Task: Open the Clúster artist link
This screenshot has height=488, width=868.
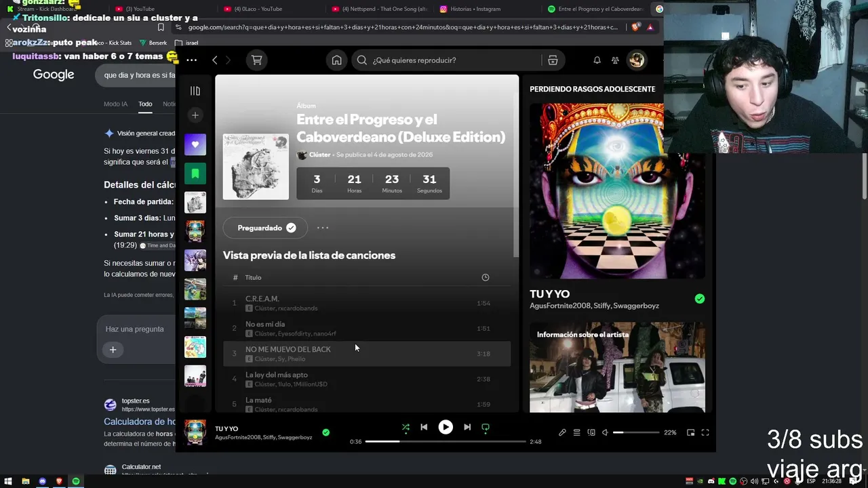Action: [319, 155]
